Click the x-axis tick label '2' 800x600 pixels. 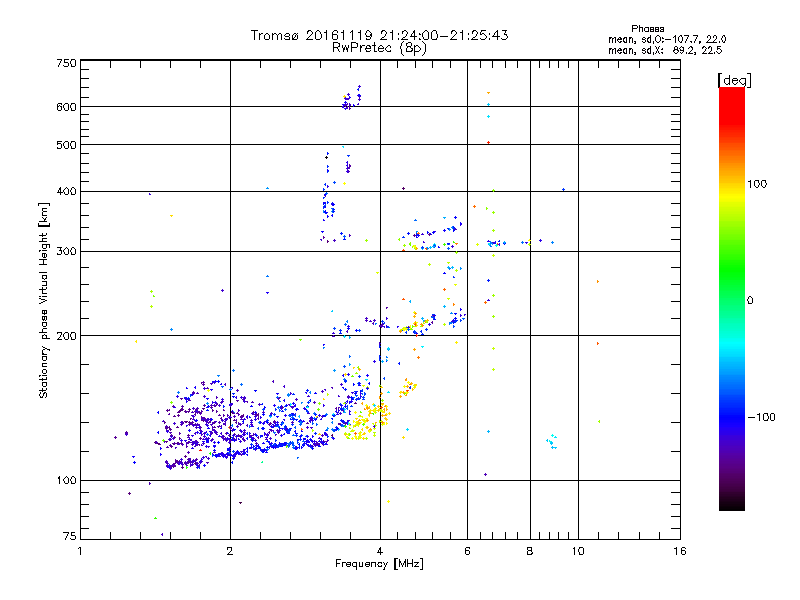click(230, 551)
